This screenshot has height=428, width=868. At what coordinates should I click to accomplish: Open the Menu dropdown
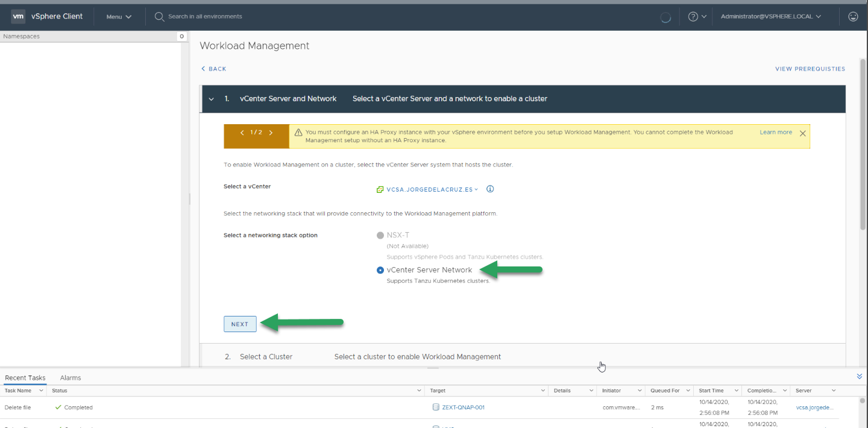click(119, 16)
